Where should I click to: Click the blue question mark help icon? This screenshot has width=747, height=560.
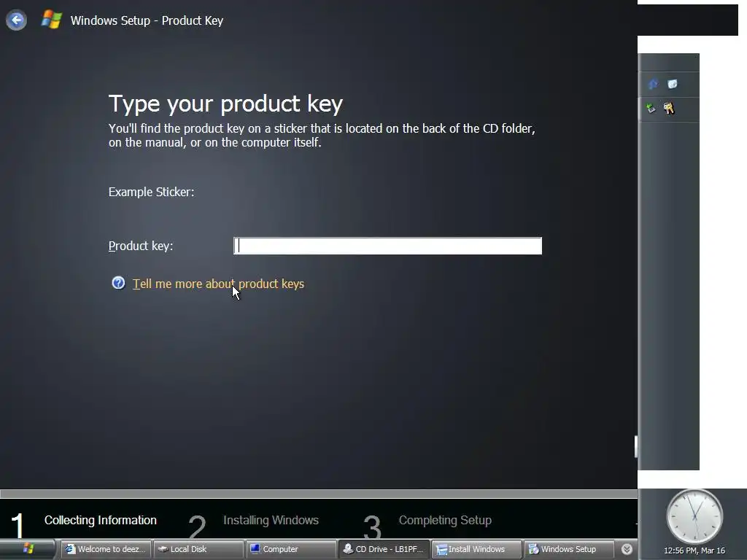(118, 283)
